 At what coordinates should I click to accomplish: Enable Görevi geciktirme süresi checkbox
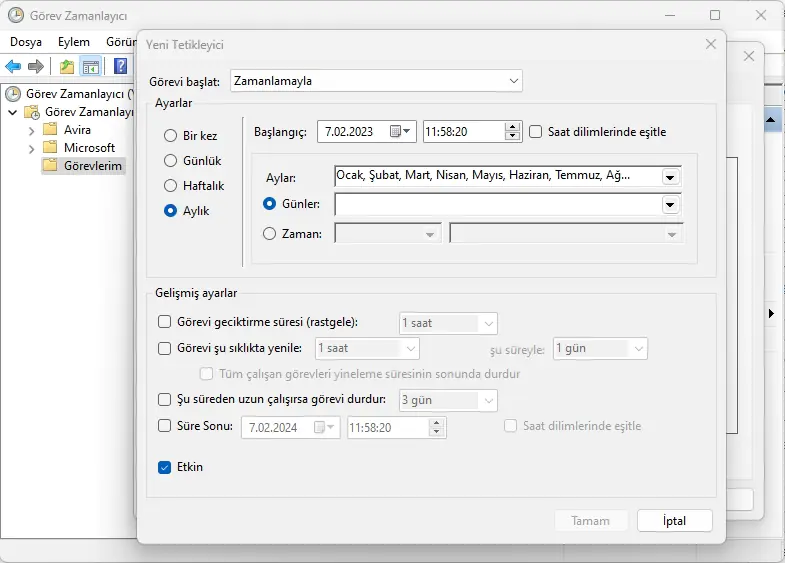166,323
